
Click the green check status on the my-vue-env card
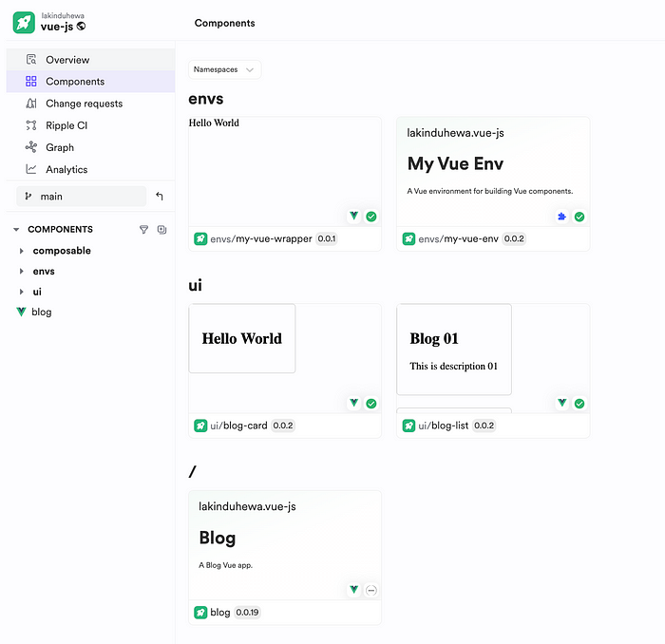579,217
